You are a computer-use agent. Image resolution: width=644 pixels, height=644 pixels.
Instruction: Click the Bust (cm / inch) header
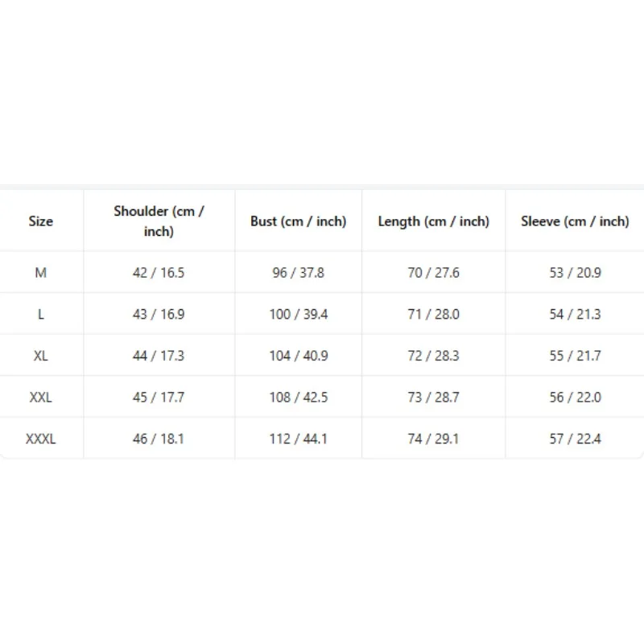(298, 221)
